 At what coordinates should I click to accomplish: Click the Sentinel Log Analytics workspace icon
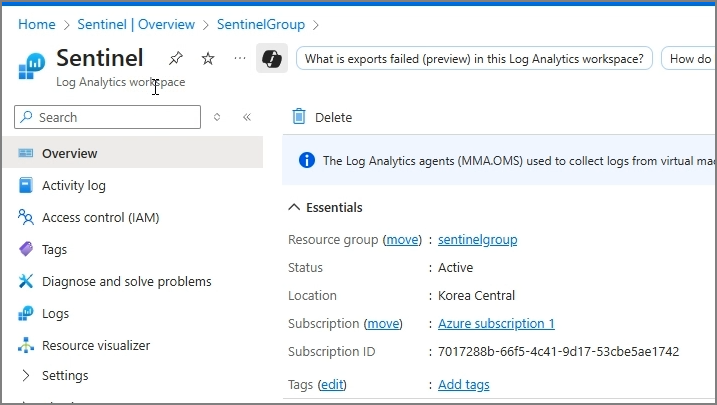[32, 66]
